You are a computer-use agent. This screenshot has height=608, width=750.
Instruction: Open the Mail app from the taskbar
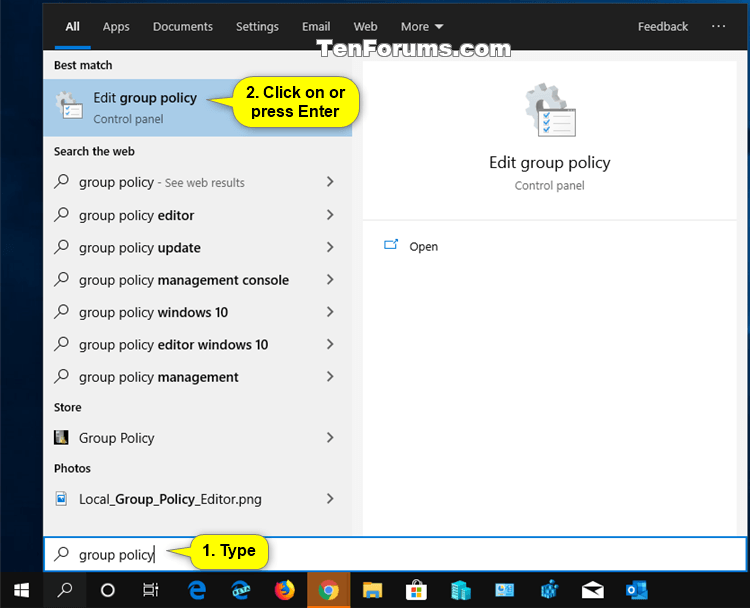click(593, 590)
